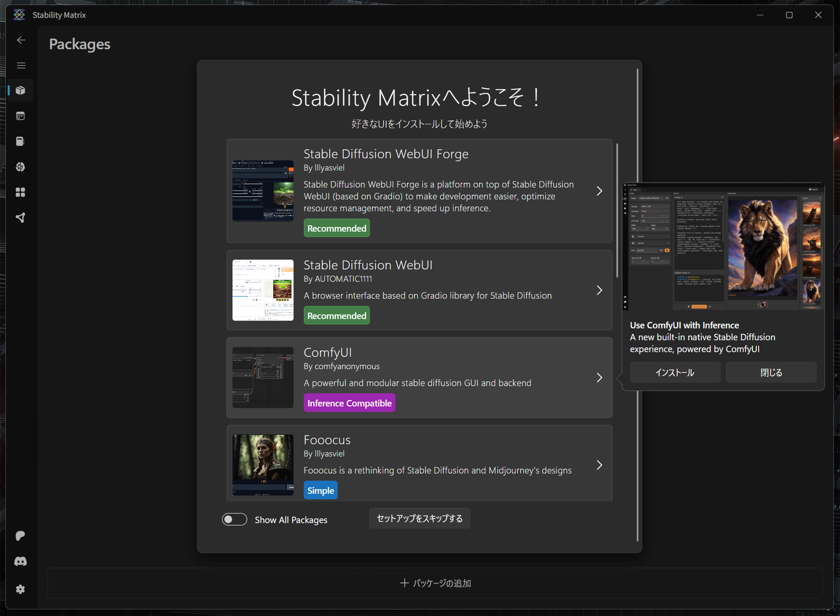Expand Stable Diffusion WebUI Forge chevron
The height and width of the screenshot is (616, 840).
click(x=599, y=191)
